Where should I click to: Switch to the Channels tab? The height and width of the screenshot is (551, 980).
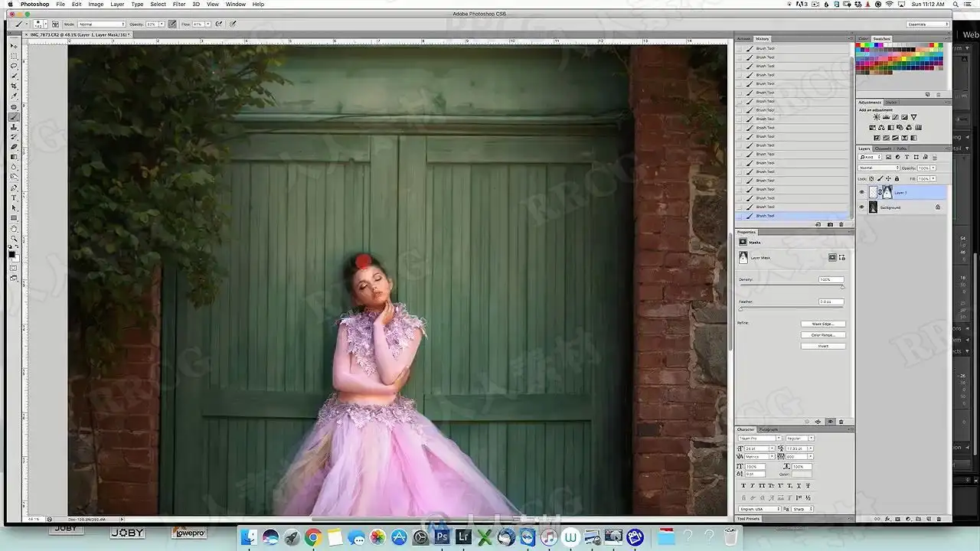click(883, 148)
